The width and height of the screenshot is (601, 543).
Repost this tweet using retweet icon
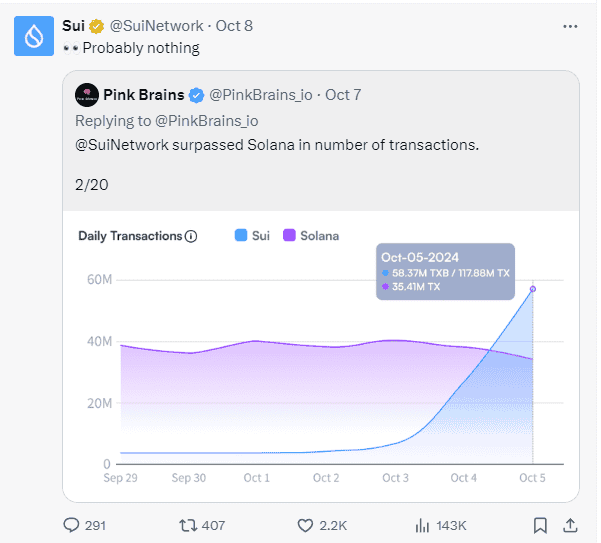tap(188, 525)
